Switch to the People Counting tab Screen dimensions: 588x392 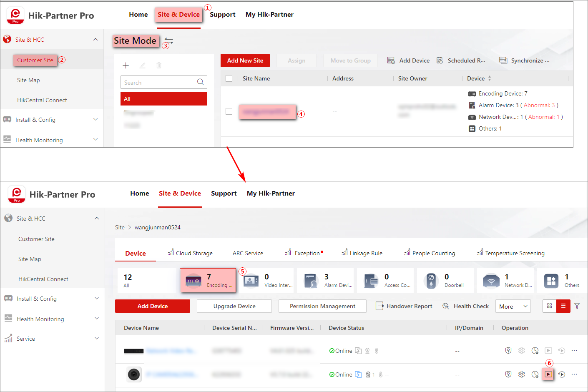[x=430, y=253]
